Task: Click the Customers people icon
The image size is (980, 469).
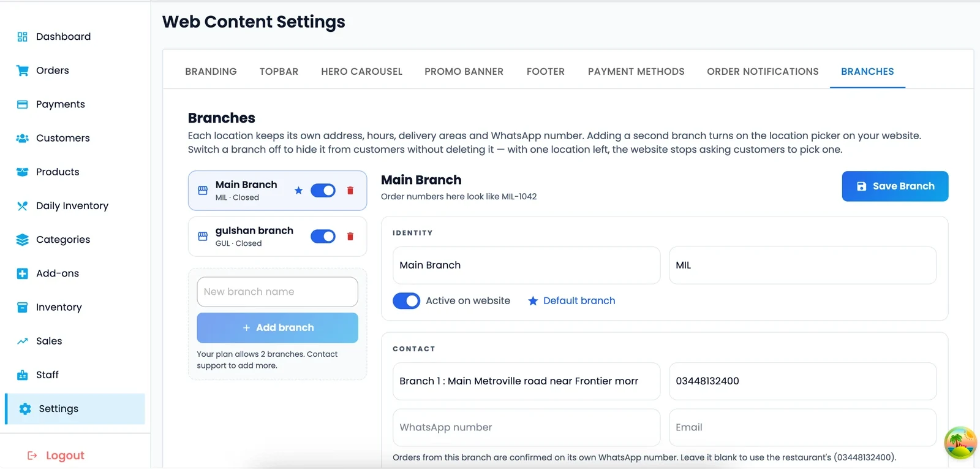Action: [23, 138]
